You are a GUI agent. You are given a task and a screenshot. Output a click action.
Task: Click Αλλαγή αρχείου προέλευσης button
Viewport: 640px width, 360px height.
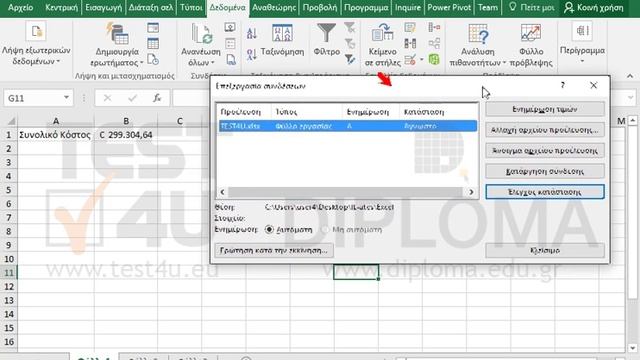tap(545, 130)
